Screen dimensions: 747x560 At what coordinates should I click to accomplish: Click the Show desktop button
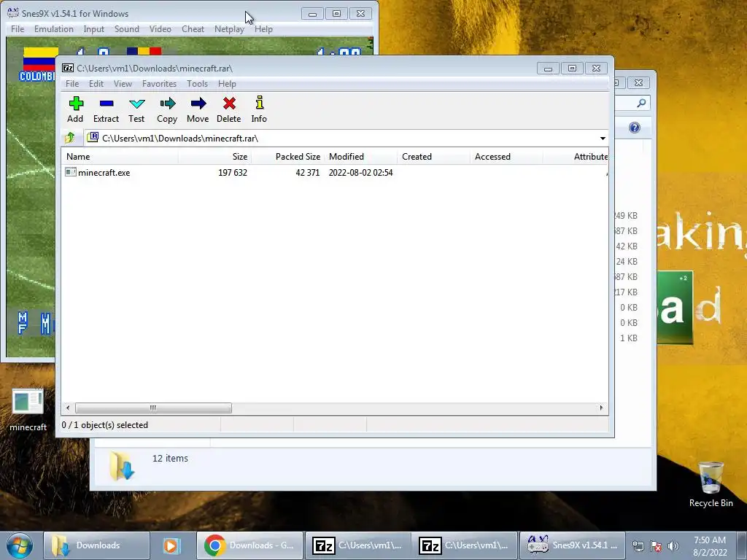click(x=743, y=546)
